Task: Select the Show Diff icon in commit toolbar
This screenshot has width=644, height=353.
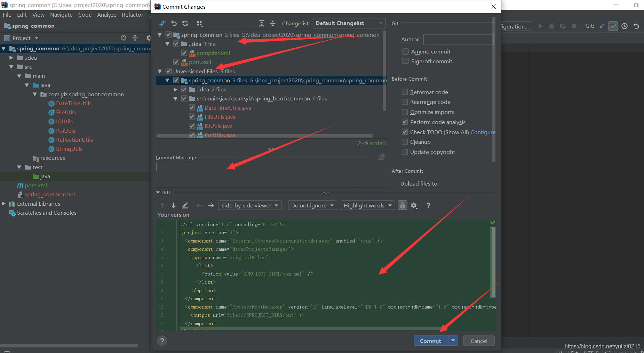Action: 162,23
